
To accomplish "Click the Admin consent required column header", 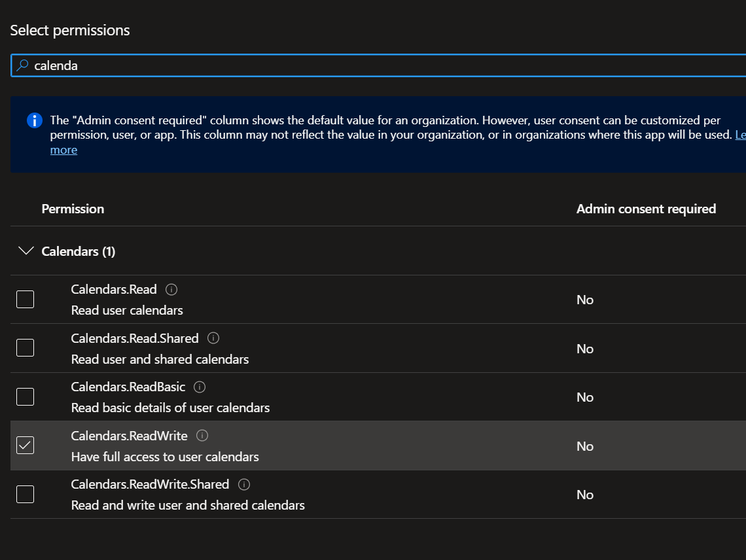I will coord(646,209).
